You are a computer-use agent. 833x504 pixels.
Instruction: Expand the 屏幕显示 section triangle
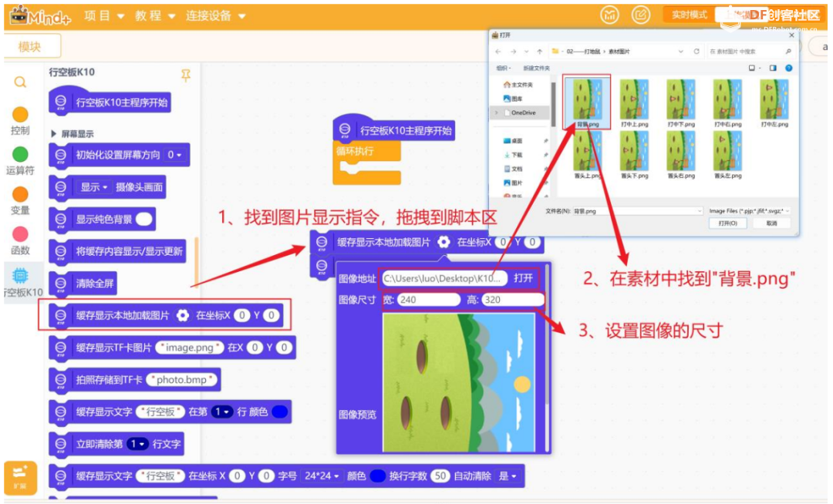coord(53,133)
